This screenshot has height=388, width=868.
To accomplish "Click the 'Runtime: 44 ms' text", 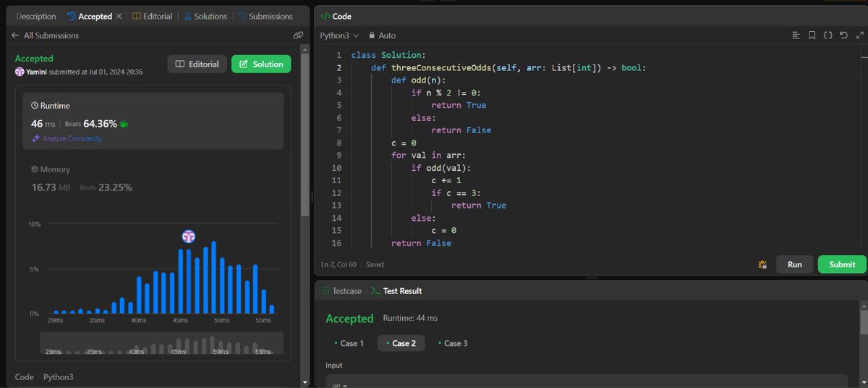I will click(x=410, y=318).
